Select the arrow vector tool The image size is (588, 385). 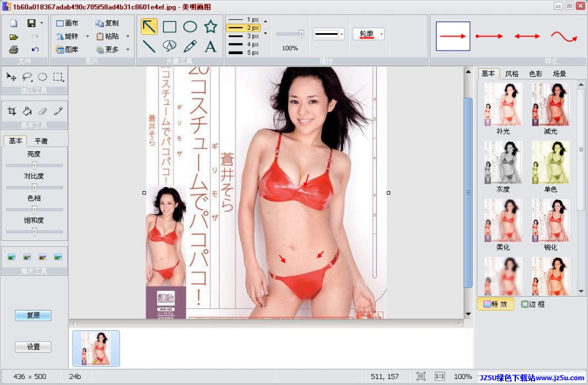[x=149, y=26]
